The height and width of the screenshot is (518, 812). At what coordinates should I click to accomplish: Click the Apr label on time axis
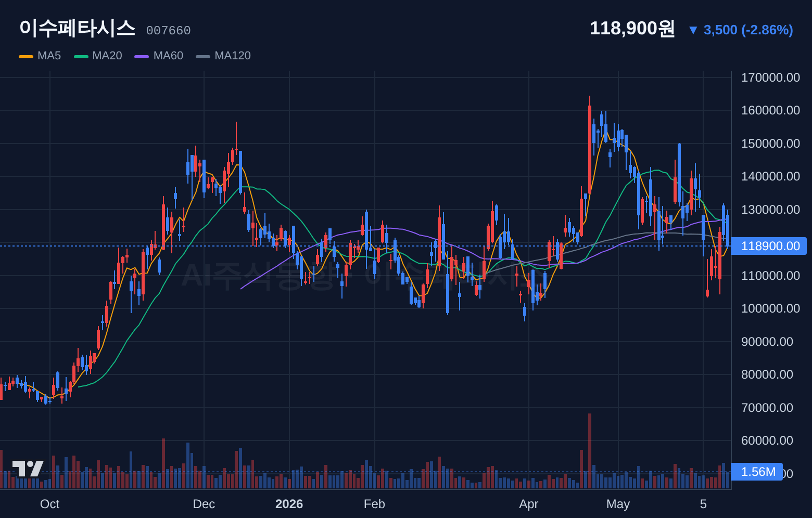coord(528,504)
